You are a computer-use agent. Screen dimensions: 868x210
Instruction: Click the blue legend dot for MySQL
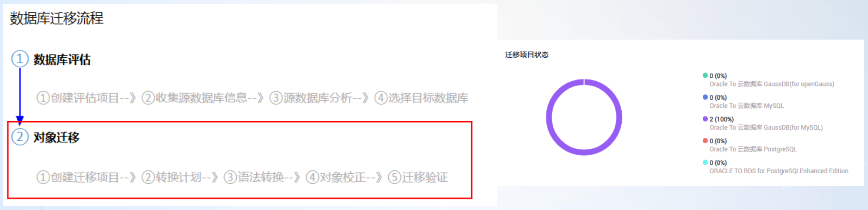(705, 97)
